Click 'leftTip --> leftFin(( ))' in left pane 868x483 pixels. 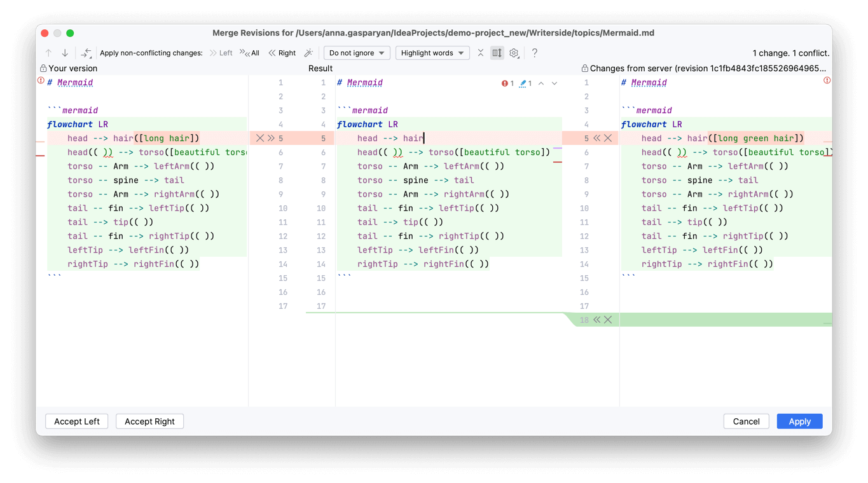click(128, 250)
